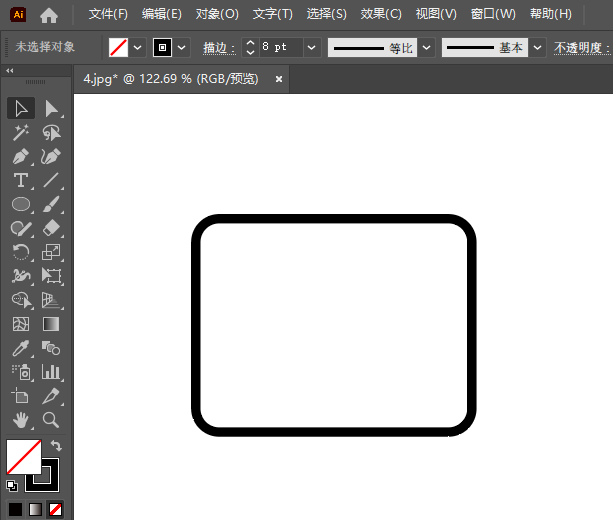Click the Fill swatch in toolbox
Image resolution: width=613 pixels, height=520 pixels.
[x=24, y=457]
